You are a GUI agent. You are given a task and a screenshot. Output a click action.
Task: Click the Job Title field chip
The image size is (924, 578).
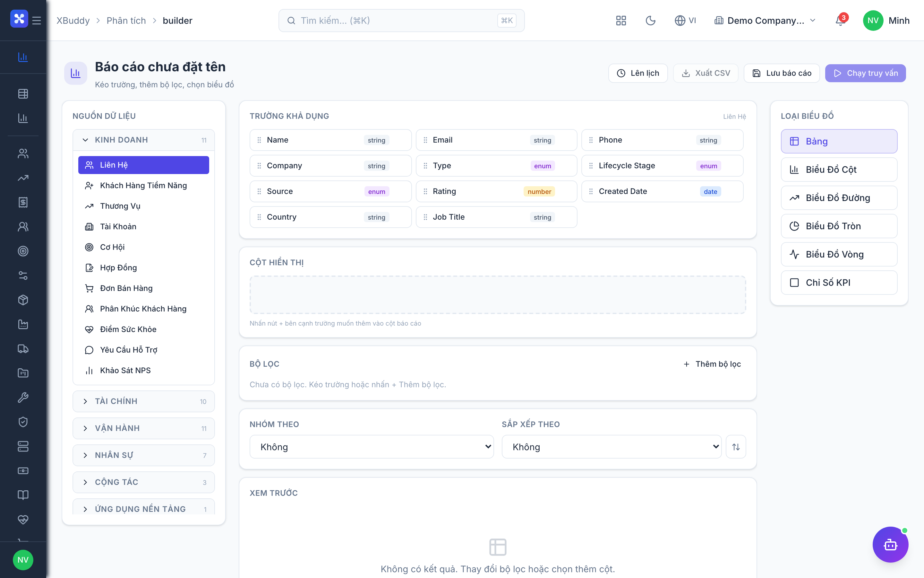click(x=496, y=217)
